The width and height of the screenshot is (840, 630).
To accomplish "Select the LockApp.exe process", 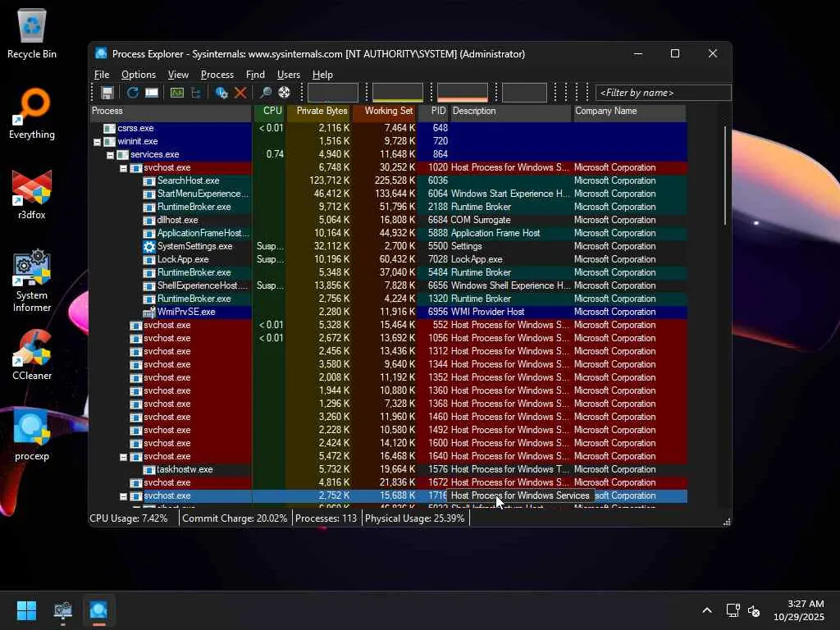I will pos(388,259).
